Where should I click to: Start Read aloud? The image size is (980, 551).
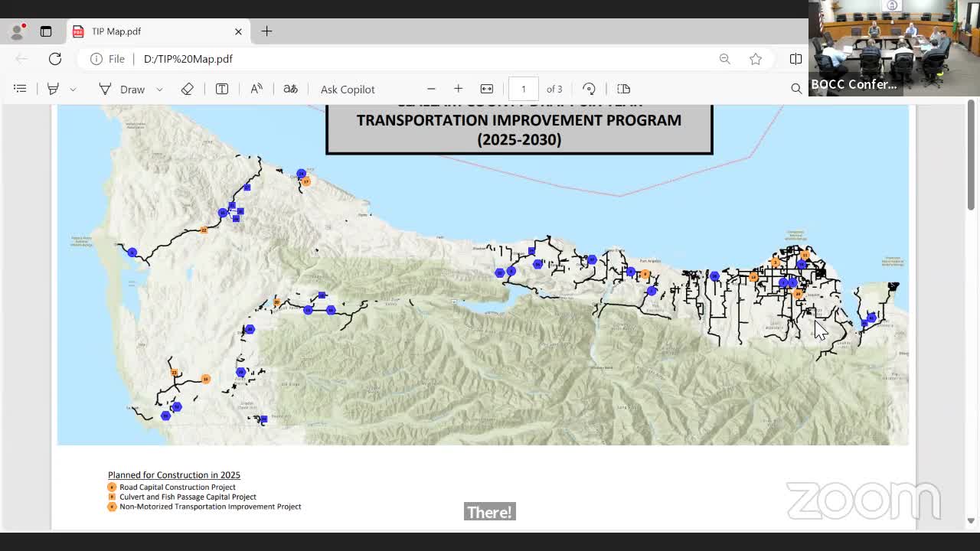pos(256,89)
